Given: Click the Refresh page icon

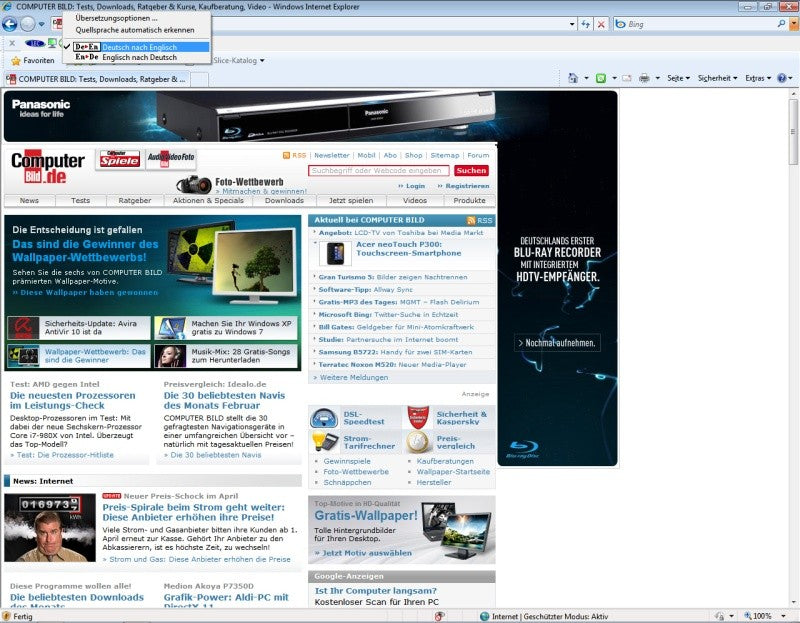Looking at the screenshot, I should click(586, 24).
